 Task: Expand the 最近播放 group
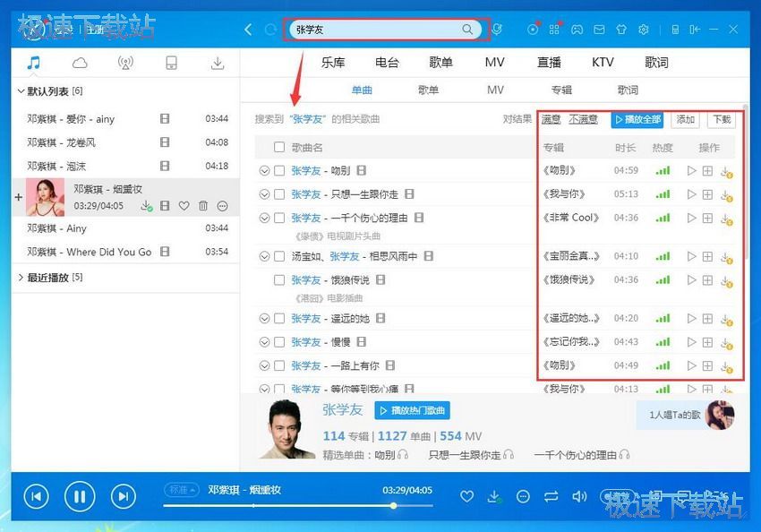point(21,277)
